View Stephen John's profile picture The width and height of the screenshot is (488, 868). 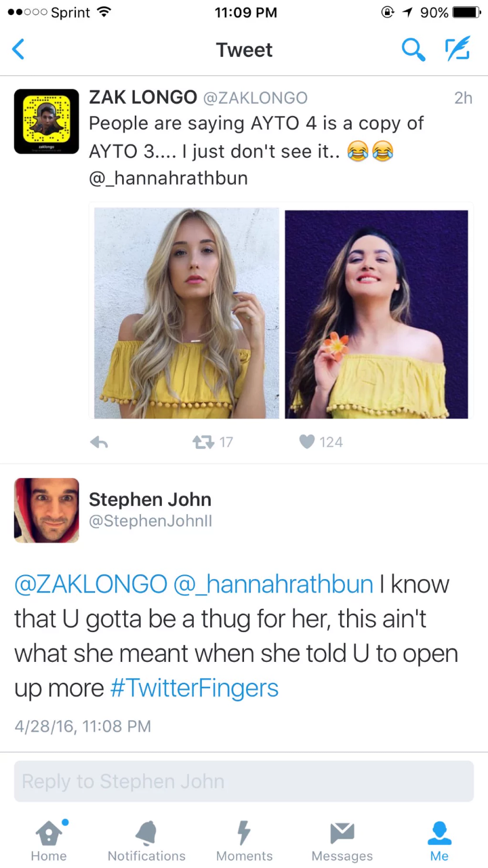47,511
